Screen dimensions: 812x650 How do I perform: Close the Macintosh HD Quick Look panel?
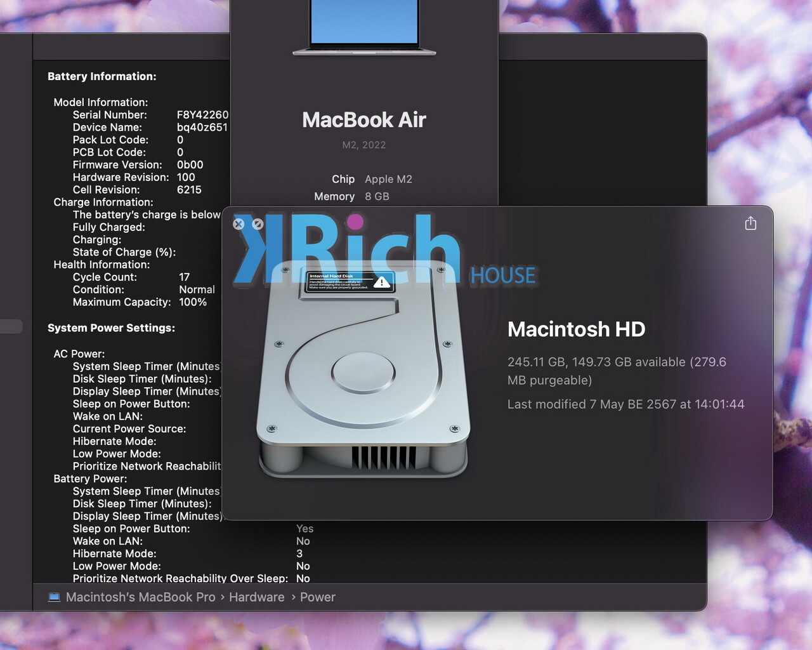tap(239, 223)
